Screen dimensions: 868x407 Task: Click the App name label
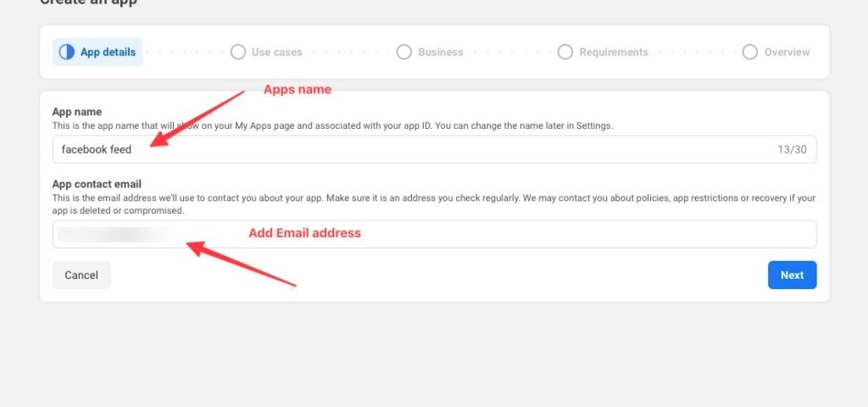click(77, 112)
